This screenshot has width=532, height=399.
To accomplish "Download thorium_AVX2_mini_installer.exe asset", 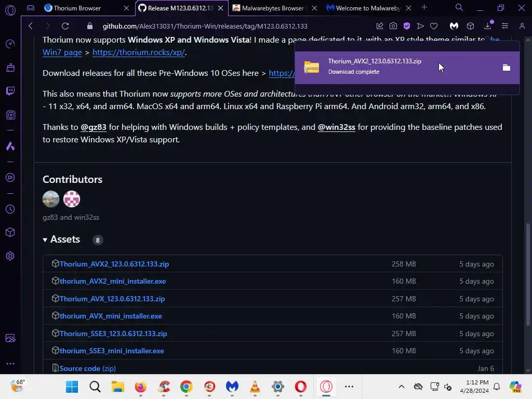I will click(x=113, y=281).
